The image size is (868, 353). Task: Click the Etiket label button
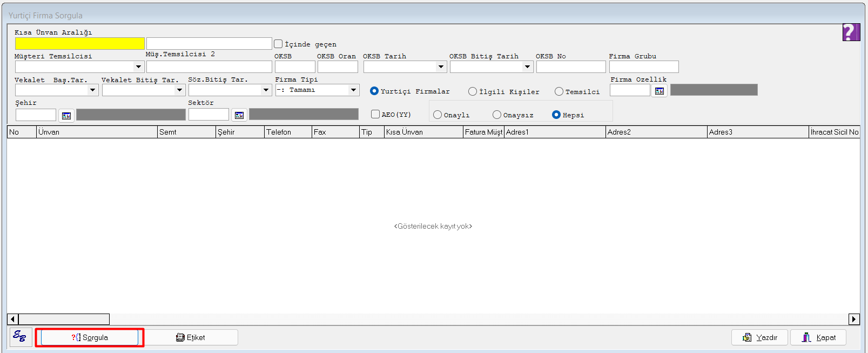pos(191,337)
